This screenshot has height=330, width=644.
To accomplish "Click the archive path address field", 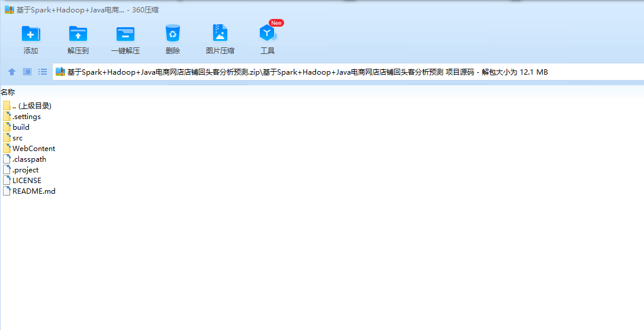I will click(348, 72).
